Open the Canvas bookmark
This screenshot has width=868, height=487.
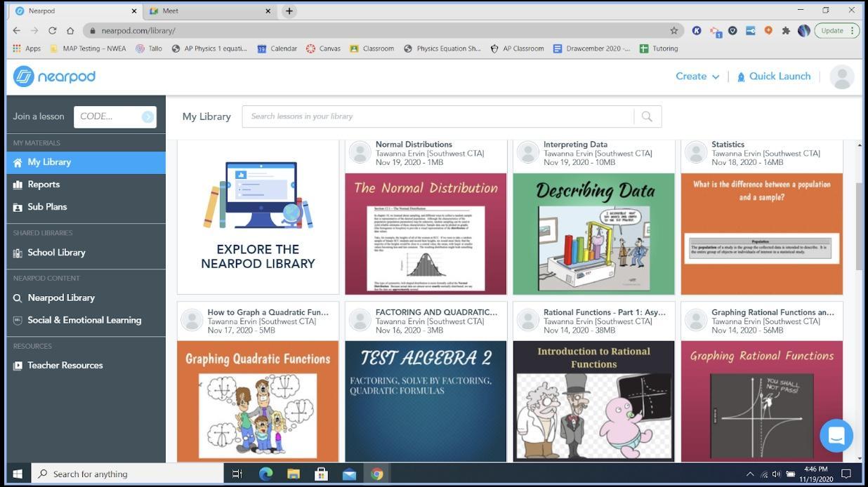(323, 48)
